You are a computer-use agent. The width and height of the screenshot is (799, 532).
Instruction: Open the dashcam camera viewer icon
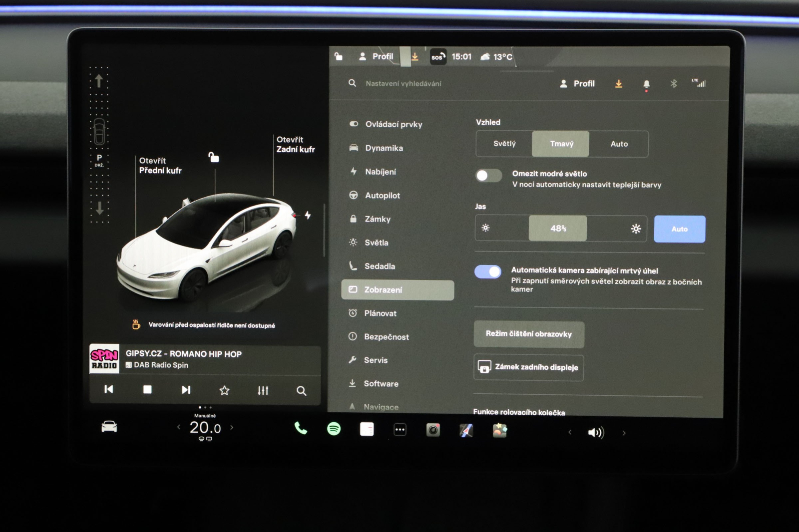432,428
